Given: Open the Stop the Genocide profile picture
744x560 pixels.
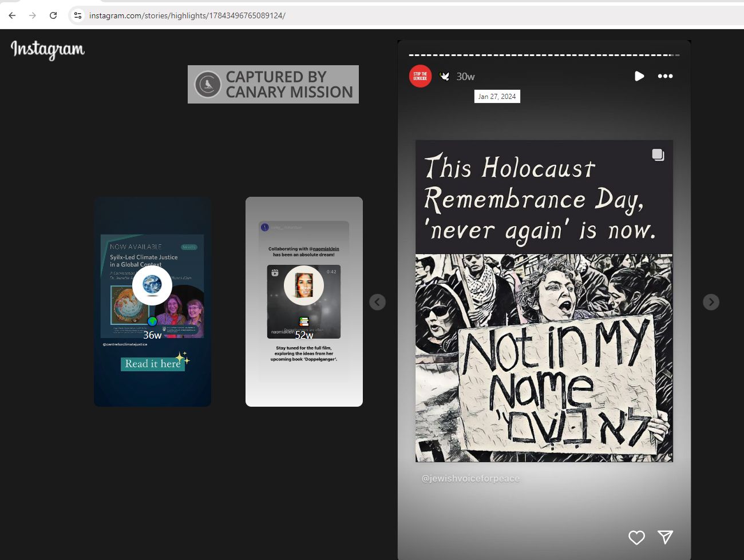Looking at the screenshot, I should tap(421, 76).
